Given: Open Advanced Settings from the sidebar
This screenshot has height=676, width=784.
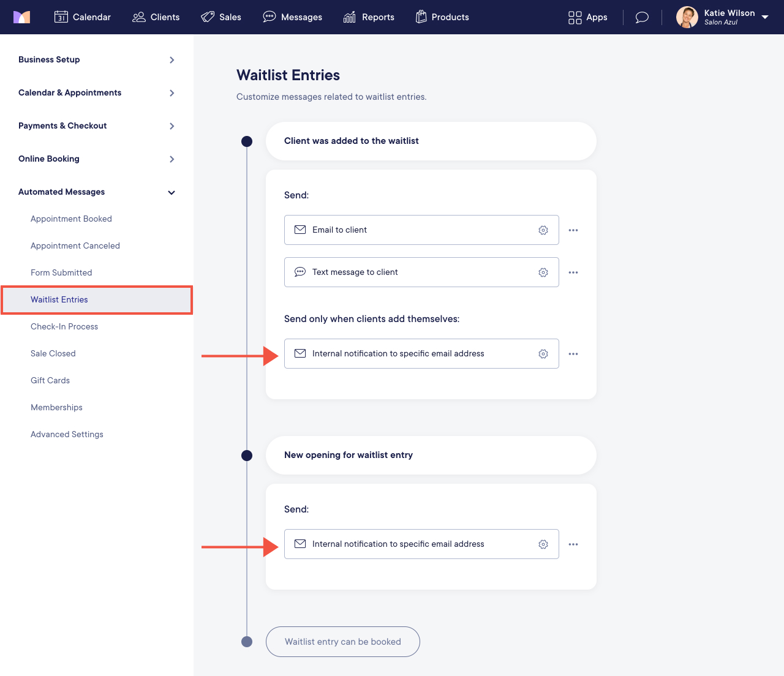Looking at the screenshot, I should (x=67, y=434).
